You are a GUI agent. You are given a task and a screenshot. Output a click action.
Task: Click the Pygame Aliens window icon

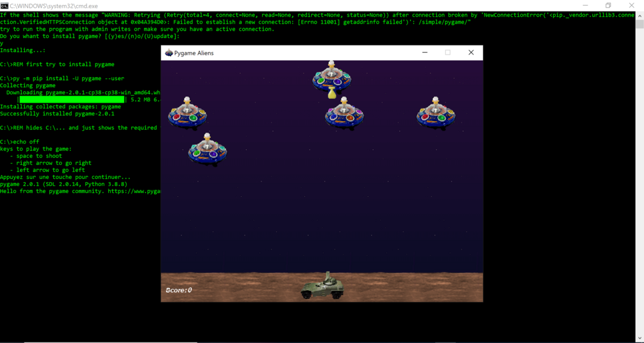(x=169, y=53)
